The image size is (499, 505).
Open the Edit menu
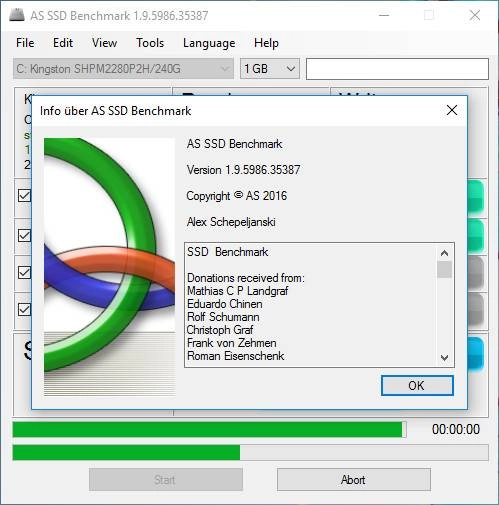click(63, 43)
